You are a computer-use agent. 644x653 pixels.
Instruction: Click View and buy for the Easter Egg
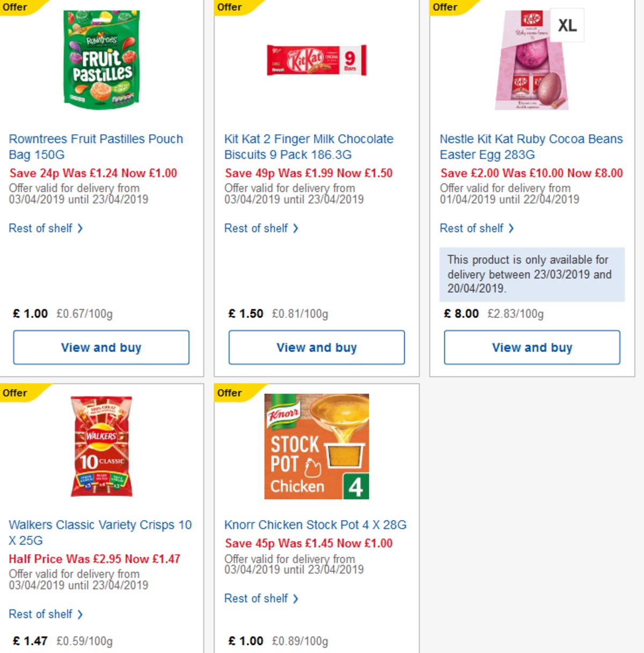[531, 347]
